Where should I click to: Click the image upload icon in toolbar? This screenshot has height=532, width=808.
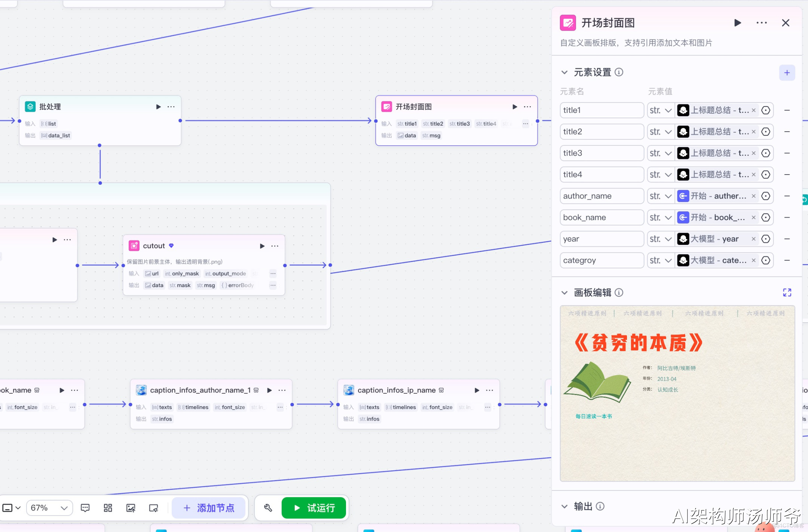coord(131,508)
